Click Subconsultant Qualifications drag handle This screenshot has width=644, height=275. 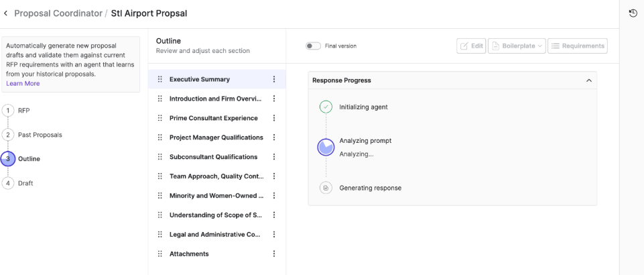(x=160, y=157)
